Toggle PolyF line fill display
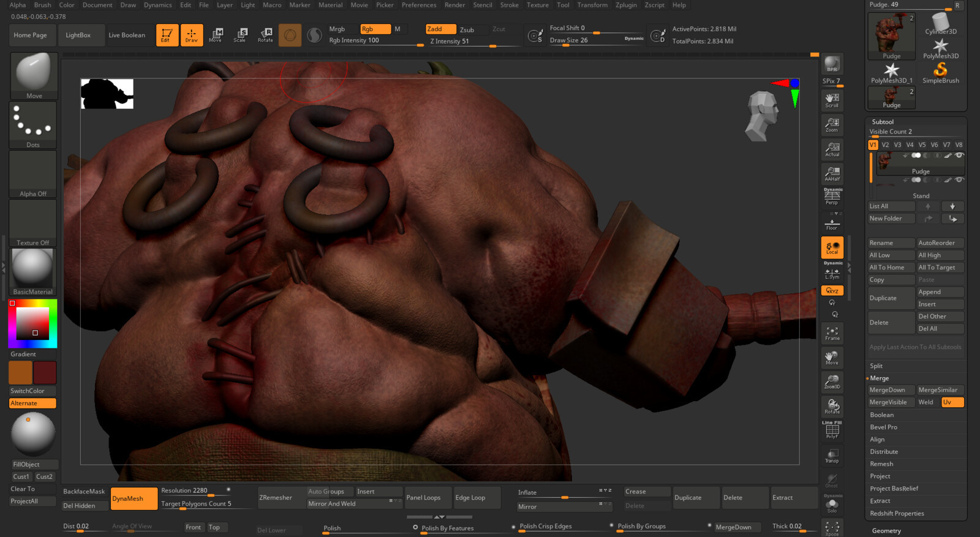Image resolution: width=980 pixels, height=537 pixels. point(832,431)
